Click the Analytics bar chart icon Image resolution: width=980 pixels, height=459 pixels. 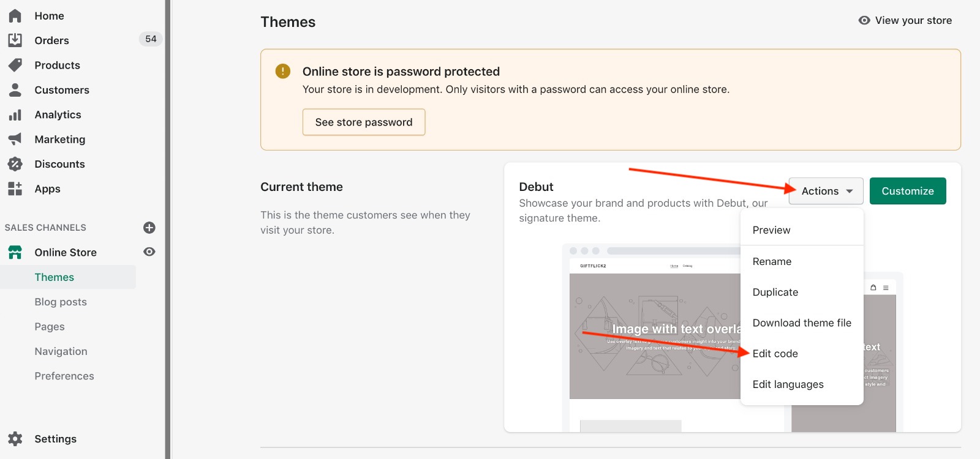15,114
